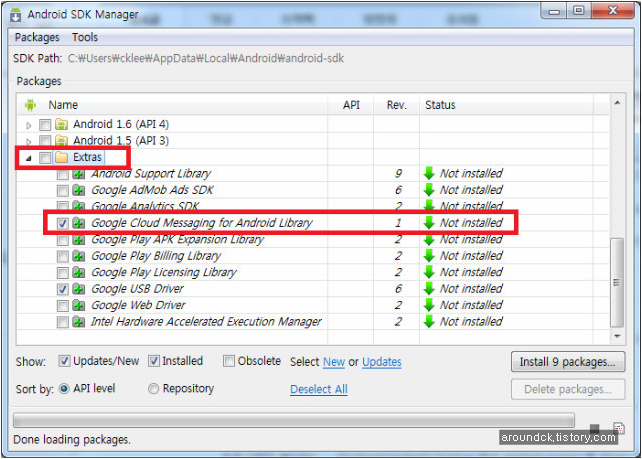Image resolution: width=642 pixels, height=459 pixels.
Task: Click the green download arrow for Google Play Billing Library
Action: point(429,256)
